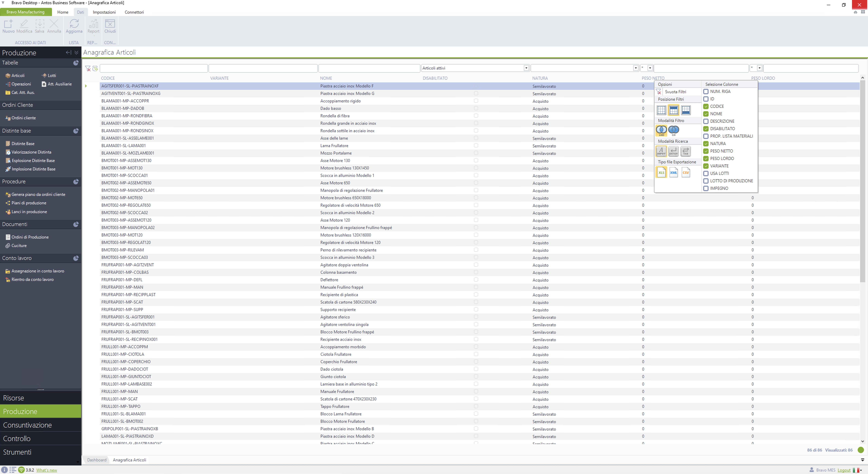Click the Logout link

coord(844,470)
